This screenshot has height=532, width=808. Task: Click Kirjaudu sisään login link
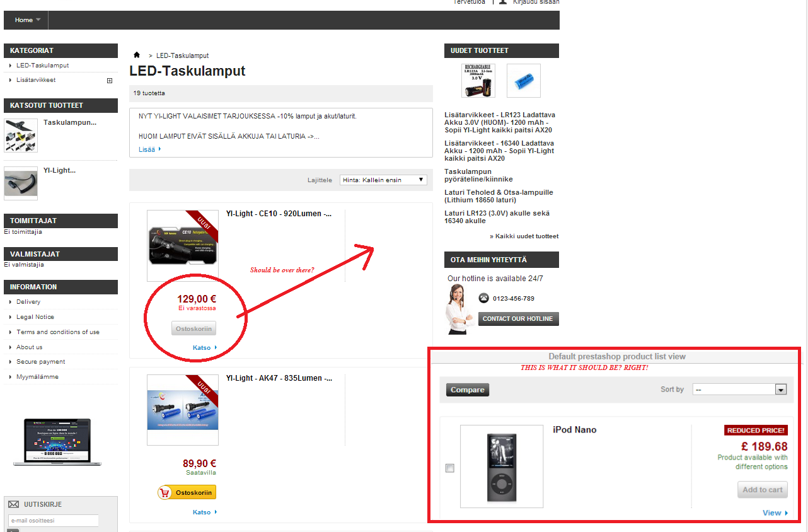[x=536, y=2]
